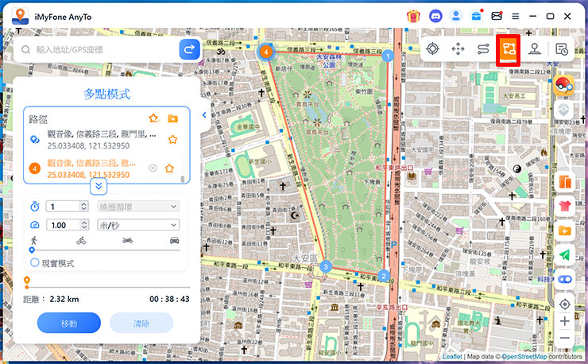Click the user account avatar icon
Screen dimensions: 588x364
pos(456,15)
